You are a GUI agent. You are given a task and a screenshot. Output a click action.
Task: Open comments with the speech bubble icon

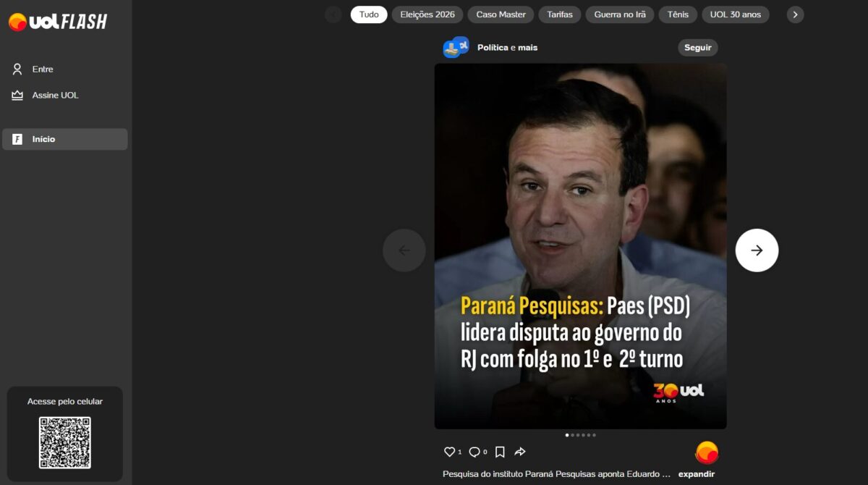475,452
